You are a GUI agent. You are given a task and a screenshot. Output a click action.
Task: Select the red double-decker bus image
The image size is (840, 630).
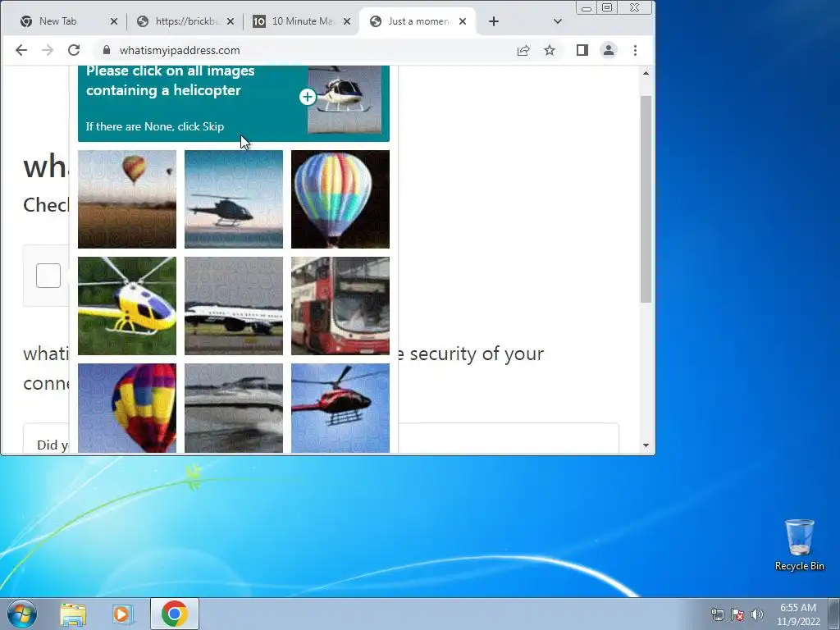(340, 306)
